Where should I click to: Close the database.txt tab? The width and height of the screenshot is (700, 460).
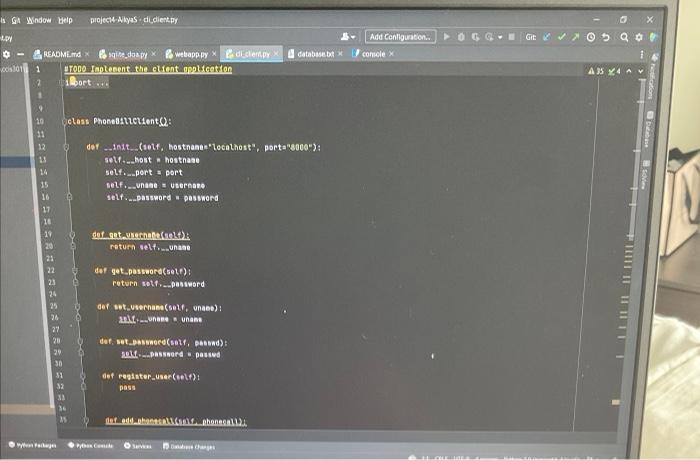point(341,54)
